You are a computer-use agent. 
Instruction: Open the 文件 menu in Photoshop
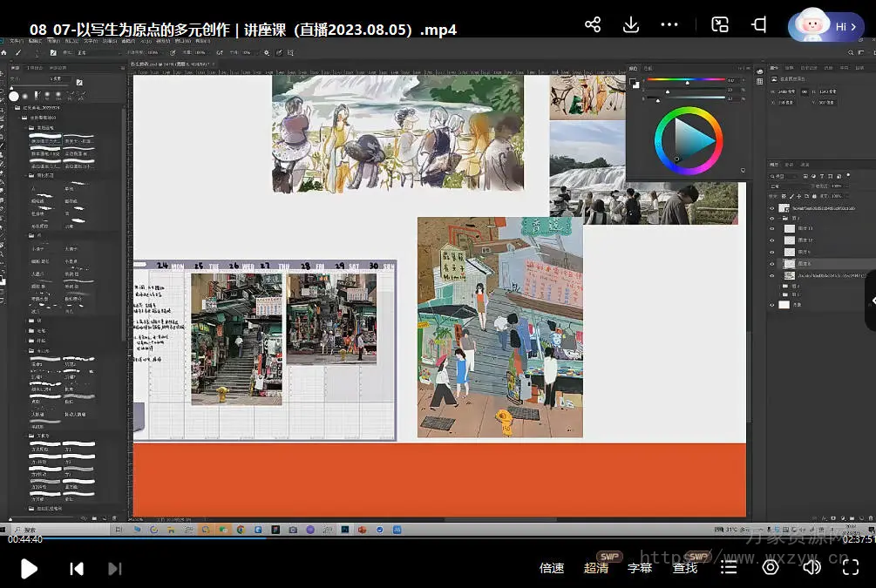(x=16, y=41)
